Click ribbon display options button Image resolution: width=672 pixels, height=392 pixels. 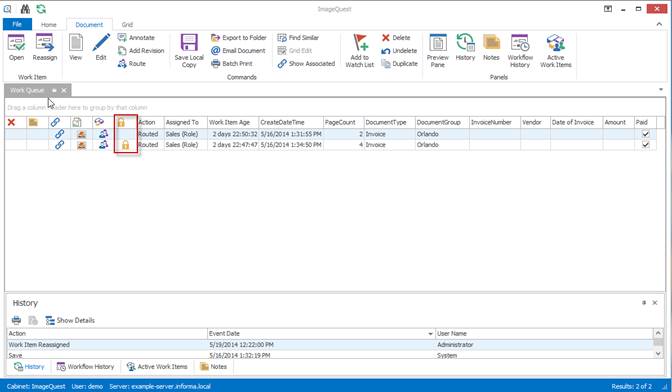[608, 9]
